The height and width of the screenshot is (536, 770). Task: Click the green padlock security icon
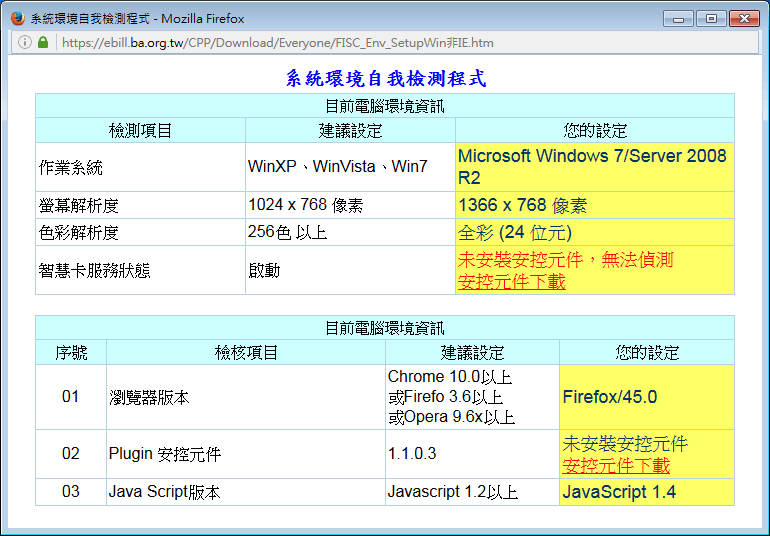(43, 43)
